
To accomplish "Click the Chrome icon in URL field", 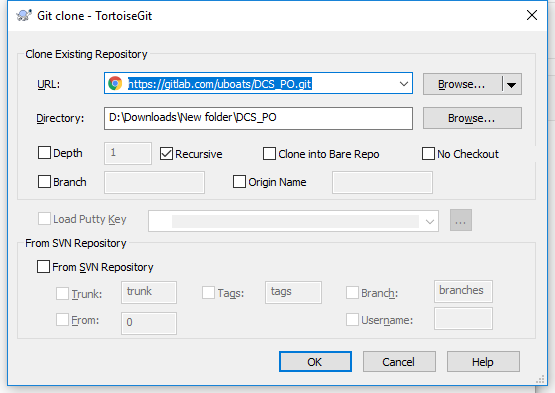I will tap(115, 84).
